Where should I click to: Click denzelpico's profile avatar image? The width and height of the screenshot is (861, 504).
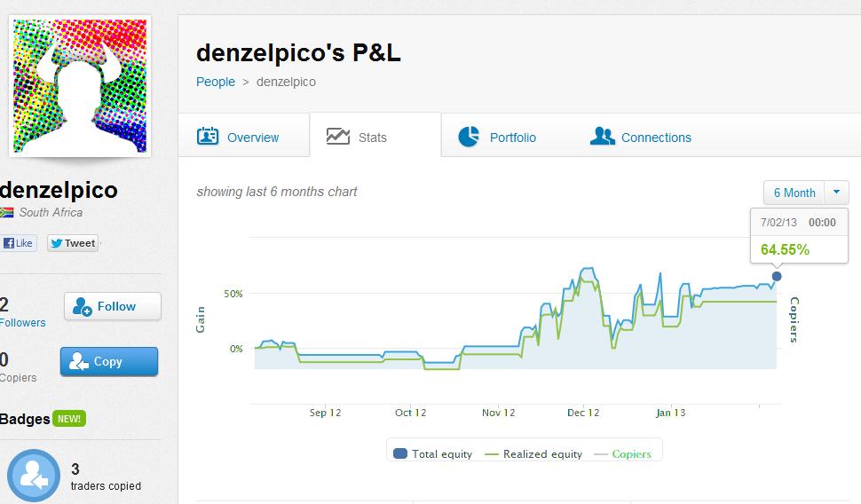pos(79,85)
